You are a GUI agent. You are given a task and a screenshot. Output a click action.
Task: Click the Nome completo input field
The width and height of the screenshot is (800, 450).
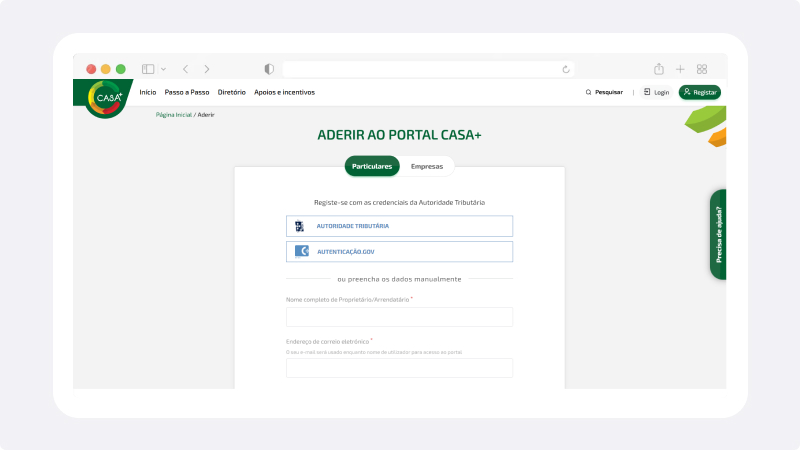(x=399, y=317)
